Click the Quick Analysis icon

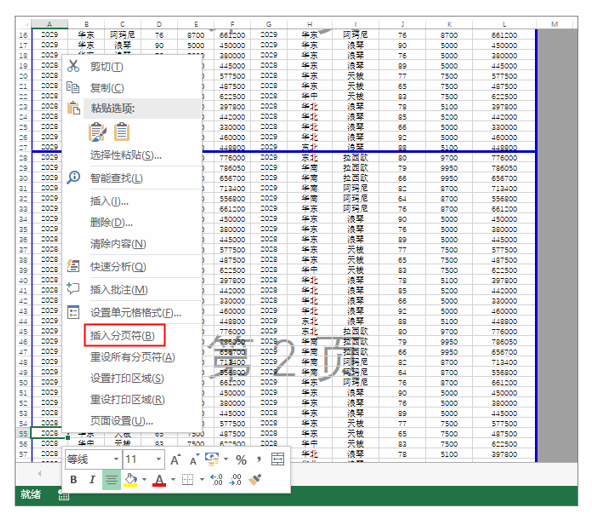pyautogui.click(x=73, y=266)
